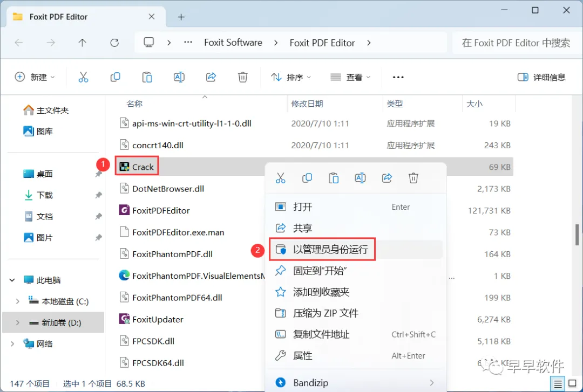The width and height of the screenshot is (583, 392).
Task: Open 主文件夹 in the sidebar
Action: (x=46, y=110)
